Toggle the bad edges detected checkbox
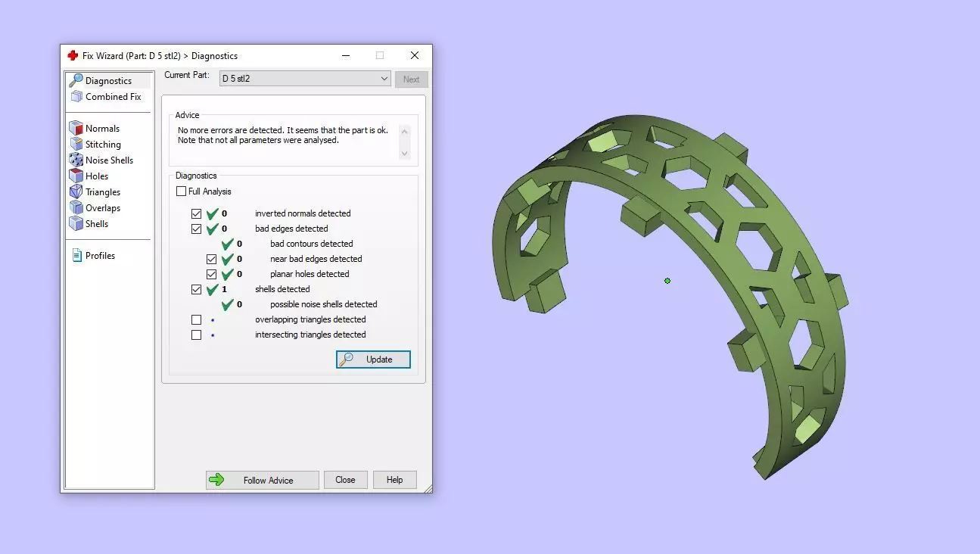Image resolution: width=980 pixels, height=554 pixels. [197, 229]
